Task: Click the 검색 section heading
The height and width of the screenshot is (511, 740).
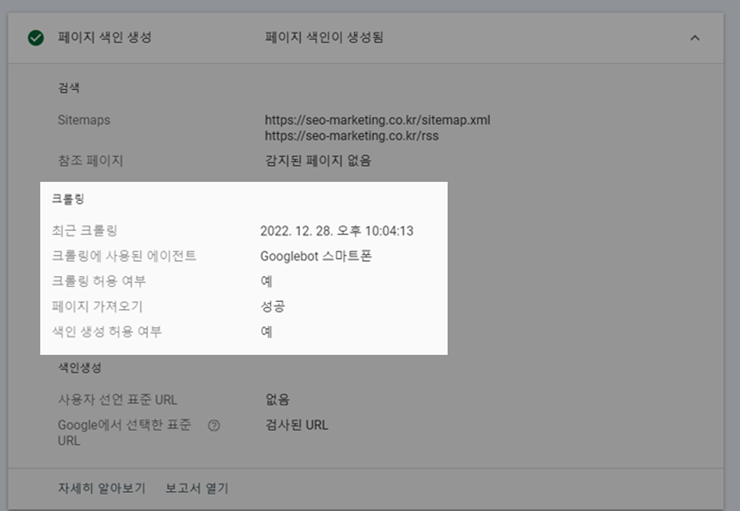Action: (x=68, y=88)
